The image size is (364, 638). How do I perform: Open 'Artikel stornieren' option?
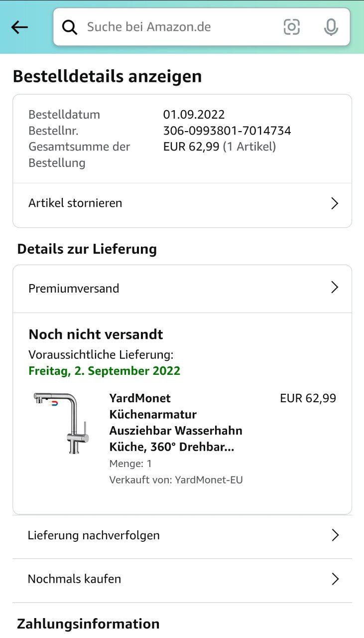pos(75,203)
